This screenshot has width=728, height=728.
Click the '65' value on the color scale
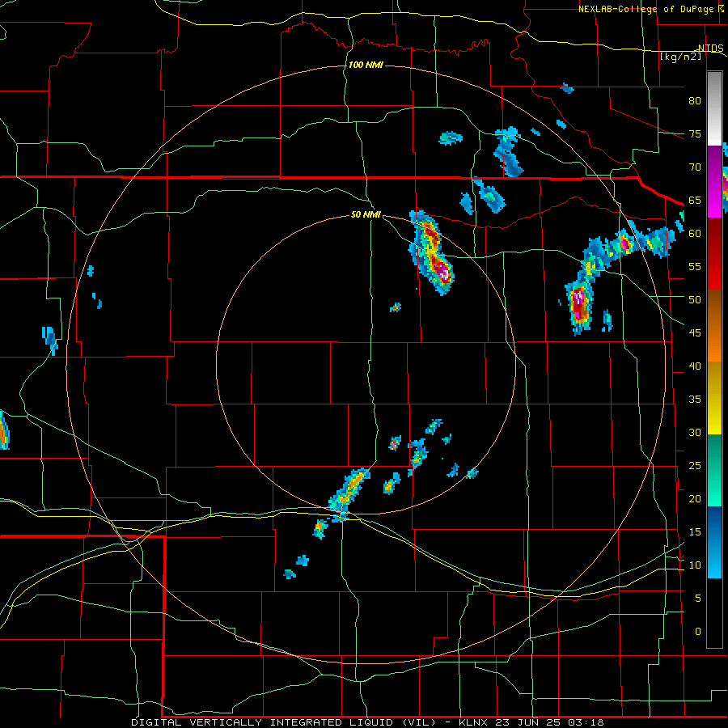pos(695,200)
